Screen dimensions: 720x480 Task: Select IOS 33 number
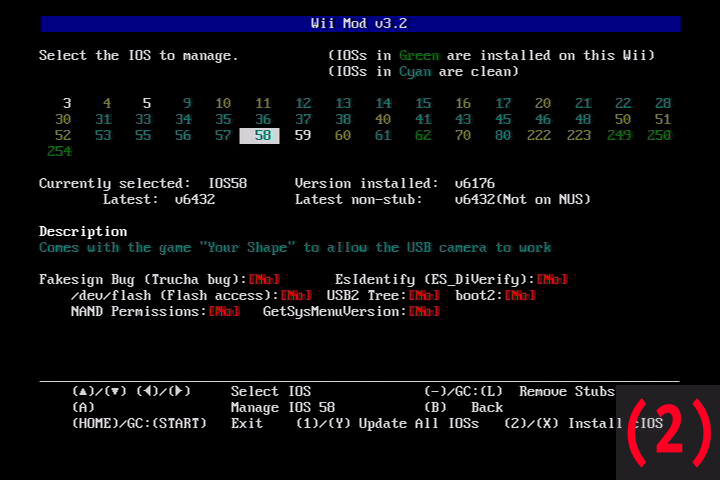click(143, 119)
